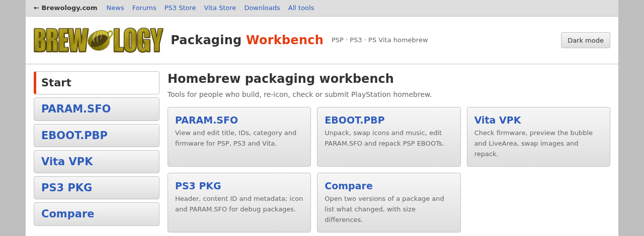
Task: Select the Start sidebar tab
Action: click(97, 83)
